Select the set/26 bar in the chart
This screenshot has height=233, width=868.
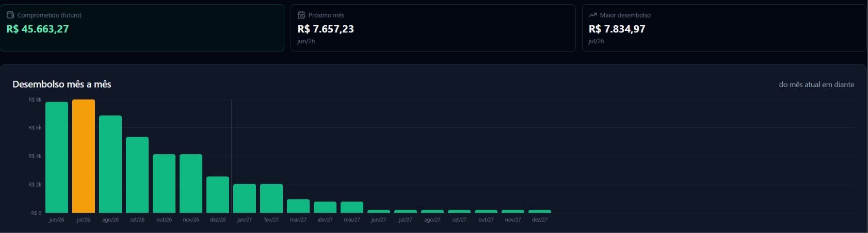[x=137, y=175]
